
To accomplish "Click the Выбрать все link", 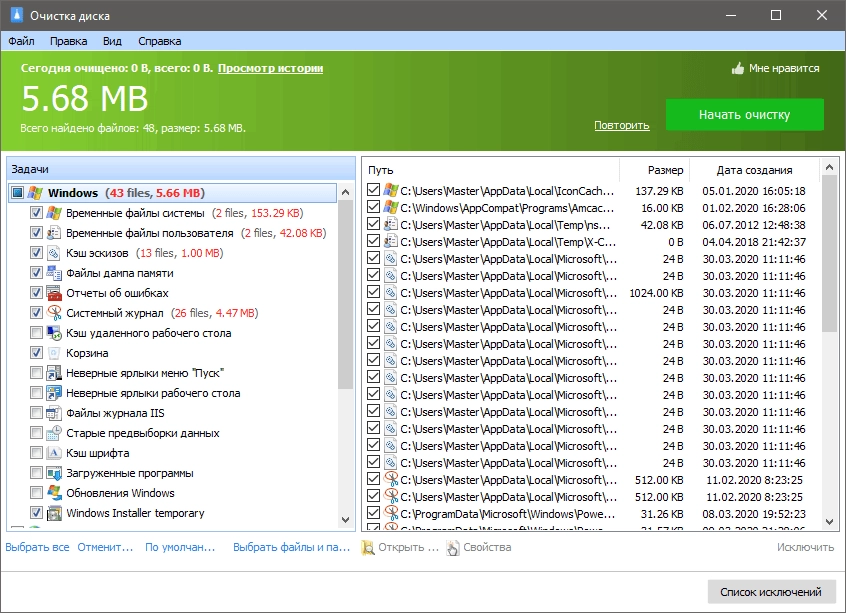I will pos(37,547).
